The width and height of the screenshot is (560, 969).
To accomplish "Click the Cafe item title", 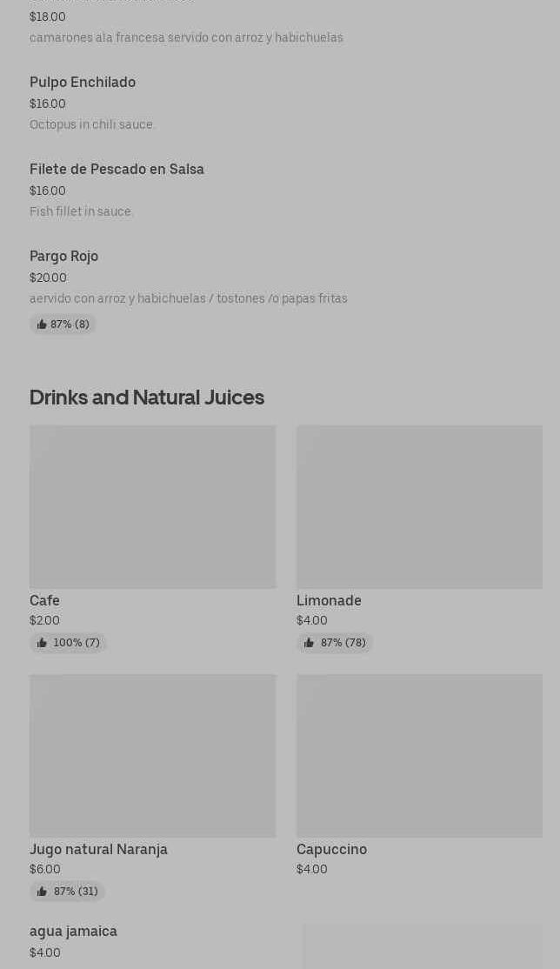I will pyautogui.click(x=44, y=600).
